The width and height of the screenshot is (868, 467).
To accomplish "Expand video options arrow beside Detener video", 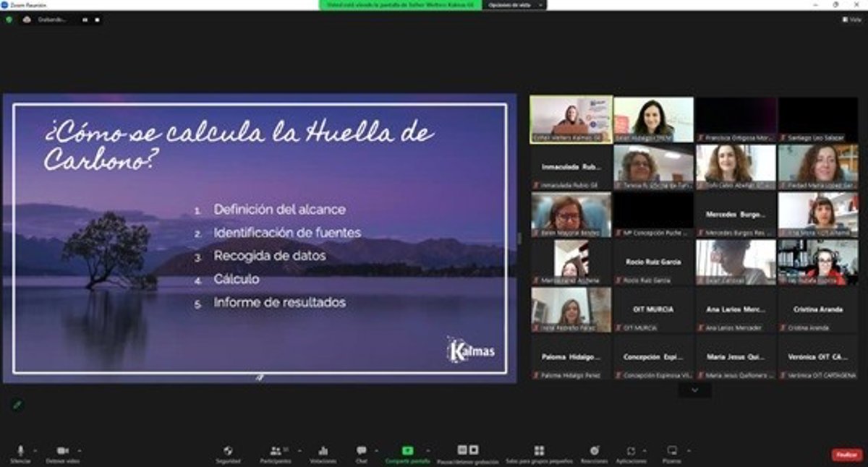I will [80, 450].
